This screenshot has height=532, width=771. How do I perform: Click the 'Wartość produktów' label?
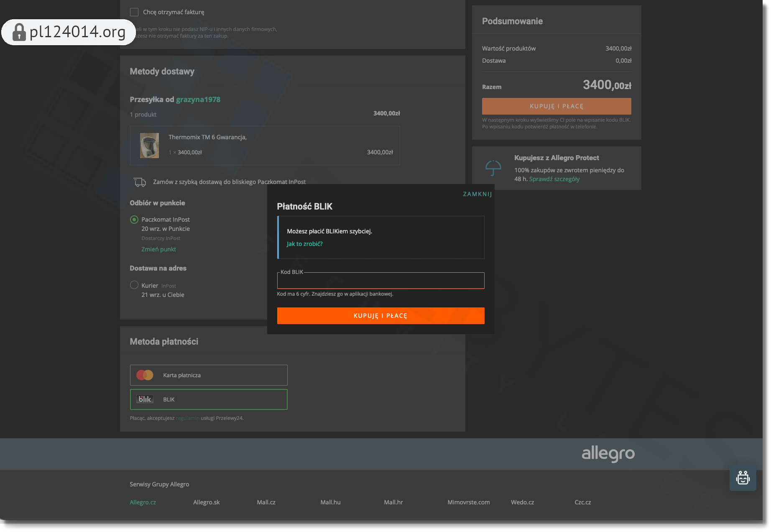pyautogui.click(x=509, y=49)
